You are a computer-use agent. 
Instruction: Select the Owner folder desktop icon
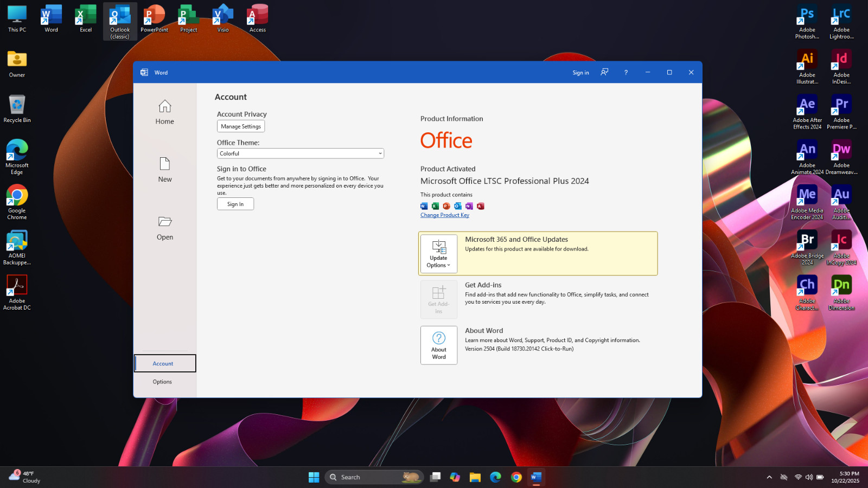pos(17,64)
